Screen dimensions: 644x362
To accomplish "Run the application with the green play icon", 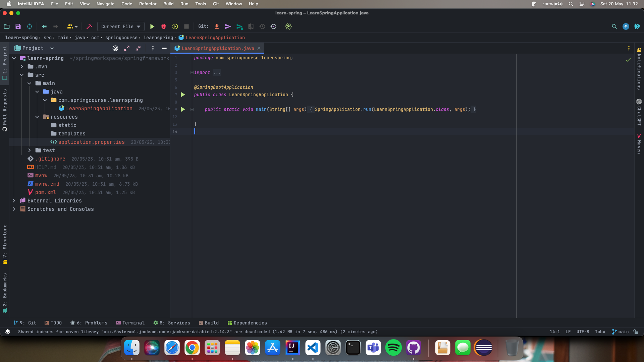I will [x=152, y=26].
